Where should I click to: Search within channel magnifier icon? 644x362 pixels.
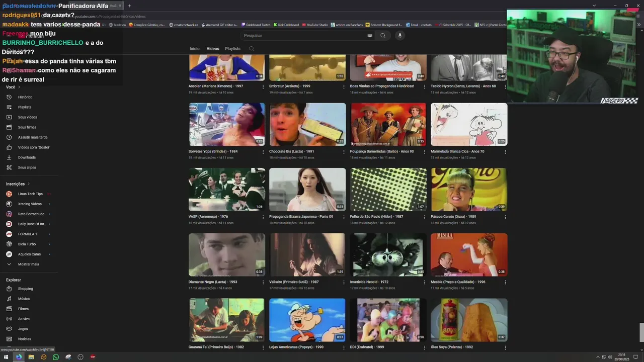click(x=252, y=49)
